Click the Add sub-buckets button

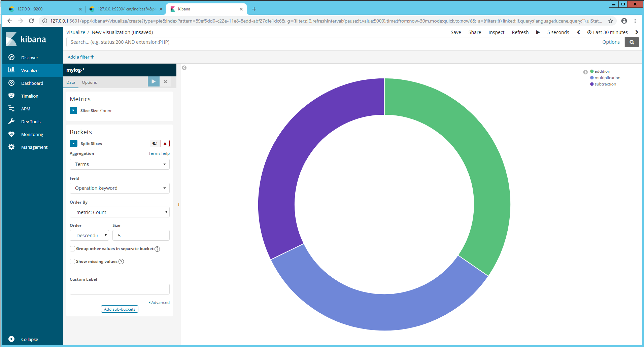[120, 309]
